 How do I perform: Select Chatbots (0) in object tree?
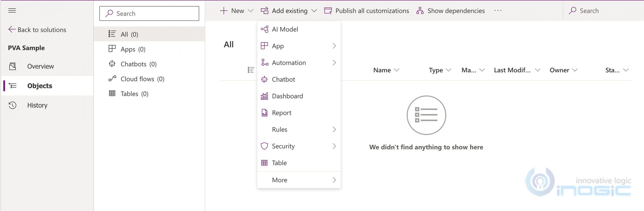click(149, 64)
